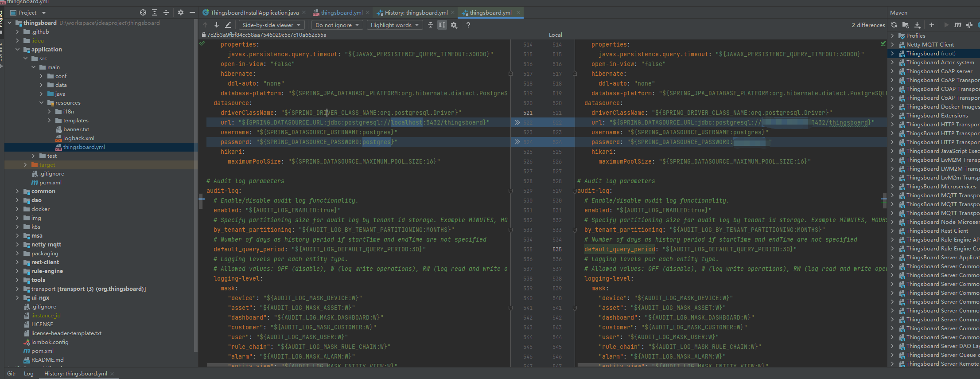This screenshot has width=980, height=379.
Task: Close the History tab in Git panel
Action: point(112,374)
